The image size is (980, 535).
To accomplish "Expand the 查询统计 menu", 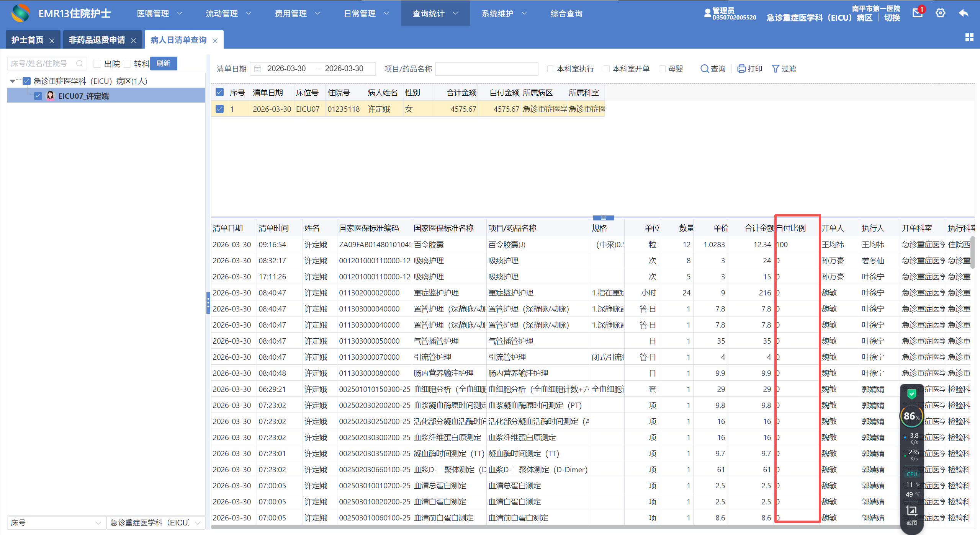I will pyautogui.click(x=435, y=13).
